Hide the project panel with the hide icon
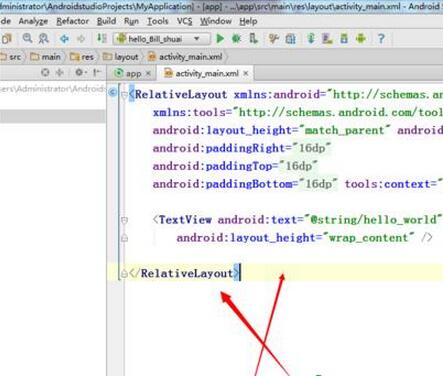 pyautogui.click(x=97, y=72)
